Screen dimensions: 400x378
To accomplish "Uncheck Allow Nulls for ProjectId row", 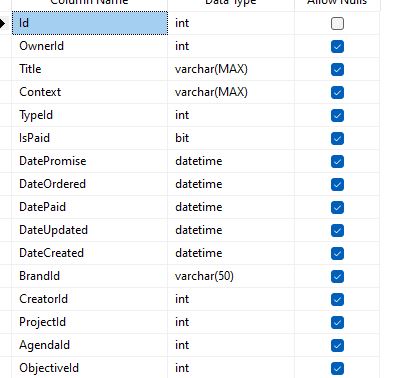I will coord(337,322).
